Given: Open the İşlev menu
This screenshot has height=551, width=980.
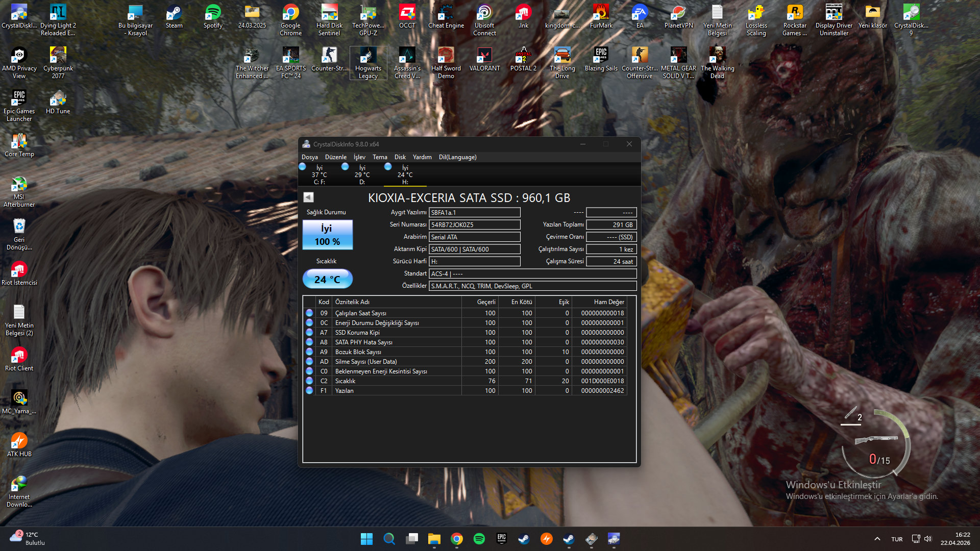Looking at the screenshot, I should [x=359, y=157].
